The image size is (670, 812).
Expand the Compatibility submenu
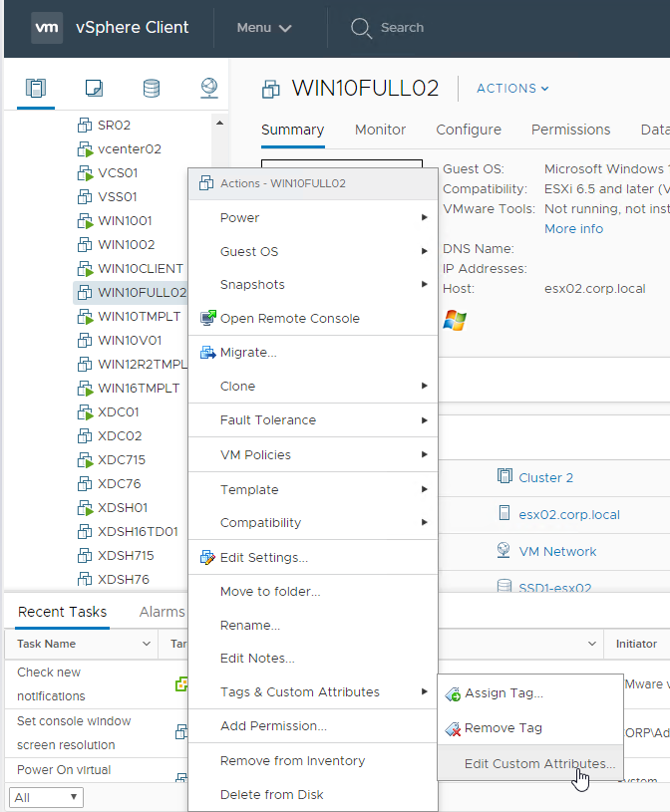pyautogui.click(x=313, y=522)
